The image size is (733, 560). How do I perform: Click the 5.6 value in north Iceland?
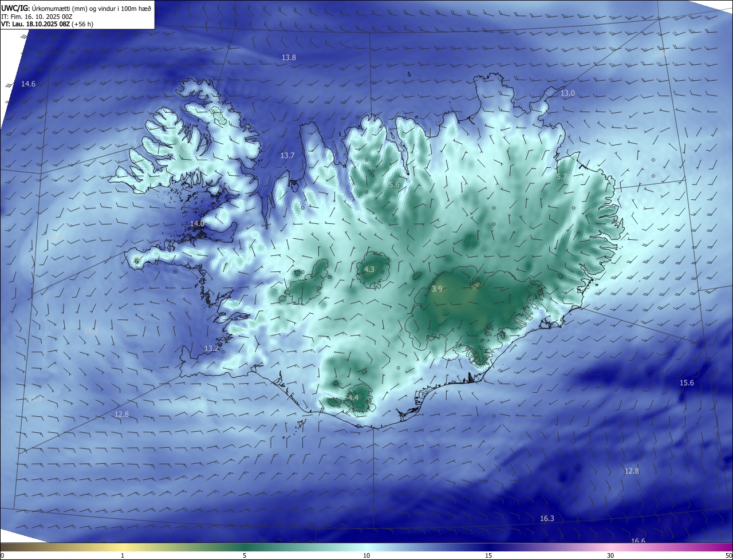point(394,184)
